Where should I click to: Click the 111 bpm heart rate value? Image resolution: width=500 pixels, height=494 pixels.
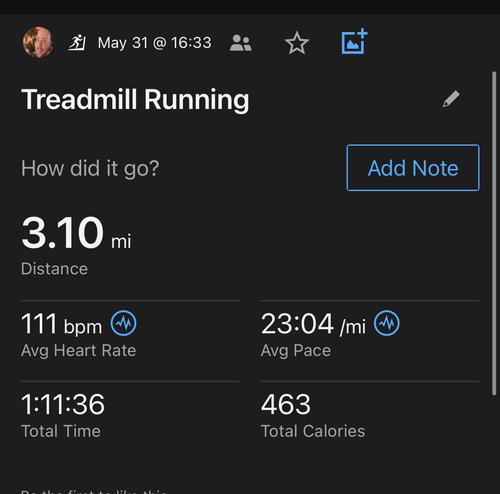pyautogui.click(x=61, y=324)
